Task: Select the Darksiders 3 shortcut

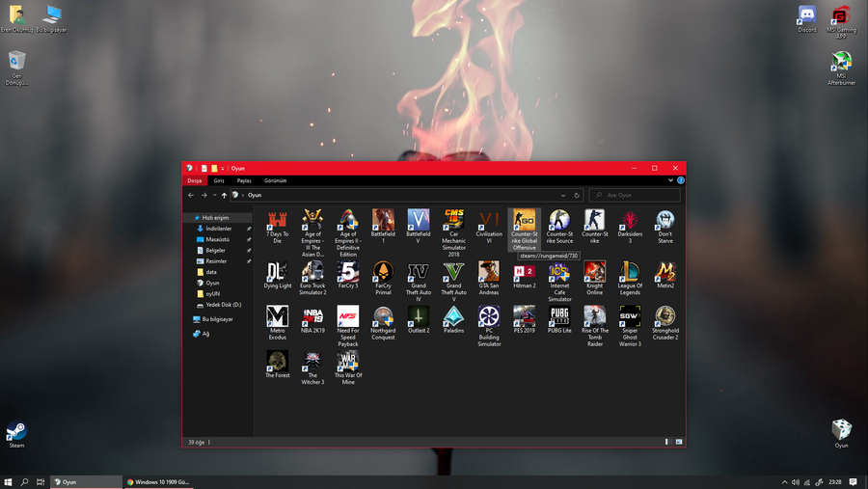Action: pyautogui.click(x=630, y=226)
